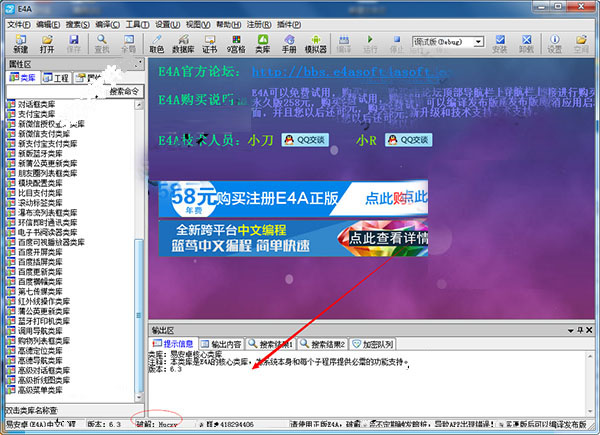This screenshot has width=600, height=435.
Task: Click the library list scrollbar thumb
Action: 139,316
